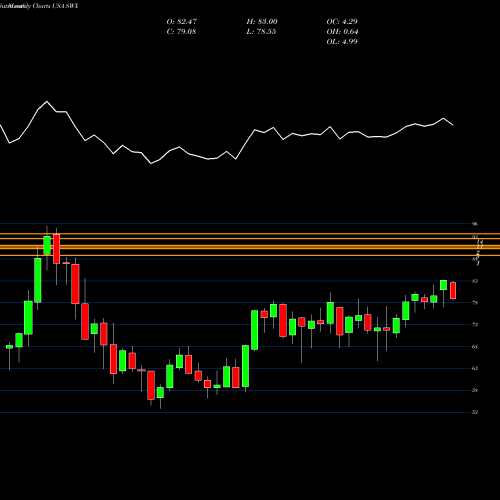
Task: Click the 'OH: 0.64' reading
Action: click(342, 32)
